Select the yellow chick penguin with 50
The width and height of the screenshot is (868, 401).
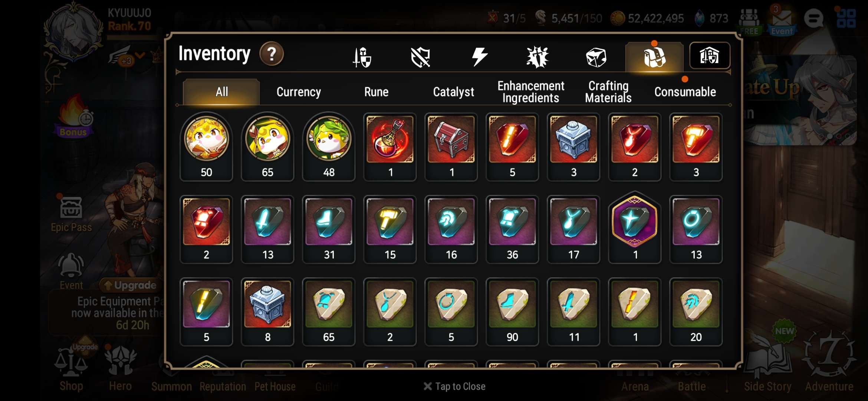point(206,147)
